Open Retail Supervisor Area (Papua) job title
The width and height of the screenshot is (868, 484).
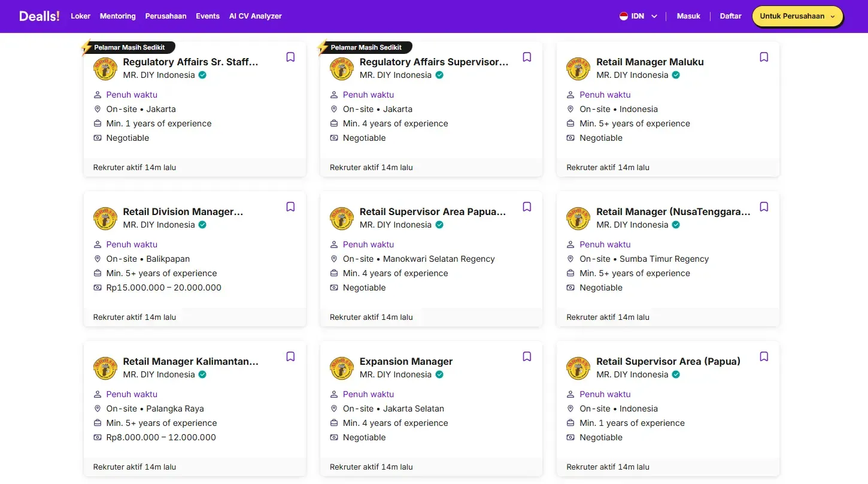point(668,361)
